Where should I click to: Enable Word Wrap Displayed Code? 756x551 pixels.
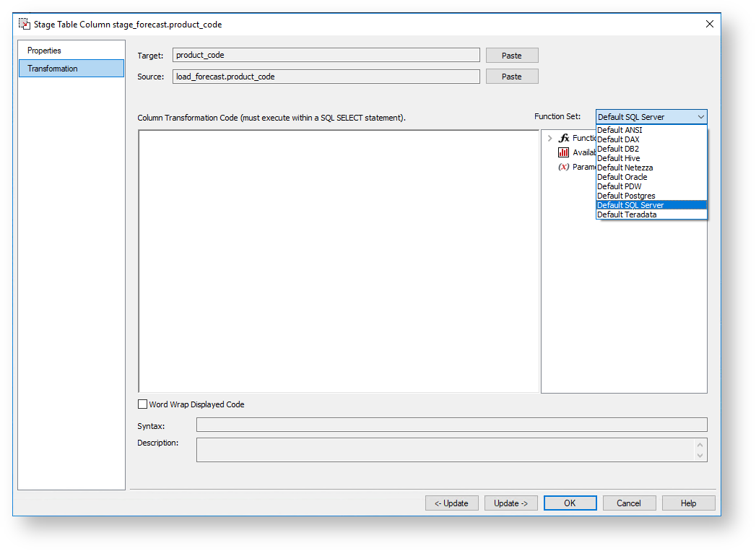[143, 404]
